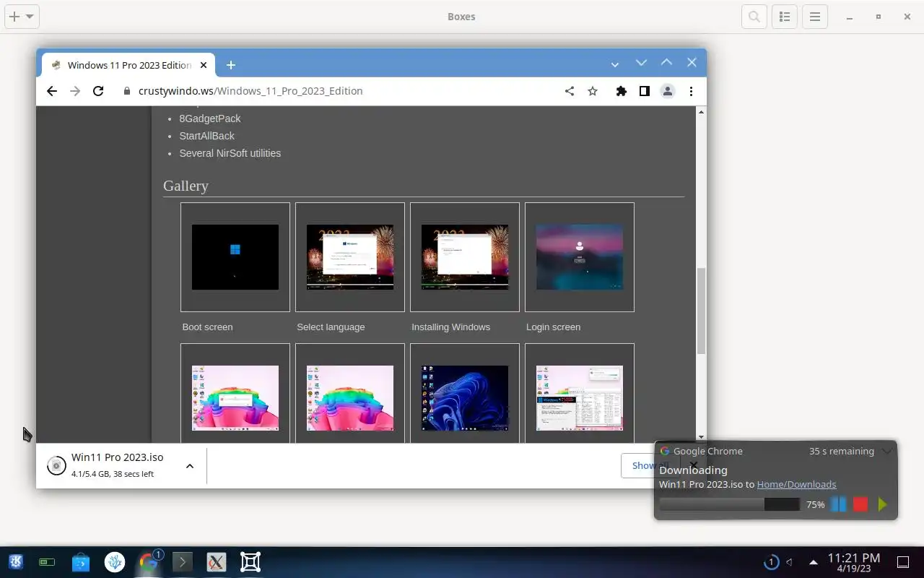Open search in Boxes header
924x578 pixels.
[x=754, y=17]
